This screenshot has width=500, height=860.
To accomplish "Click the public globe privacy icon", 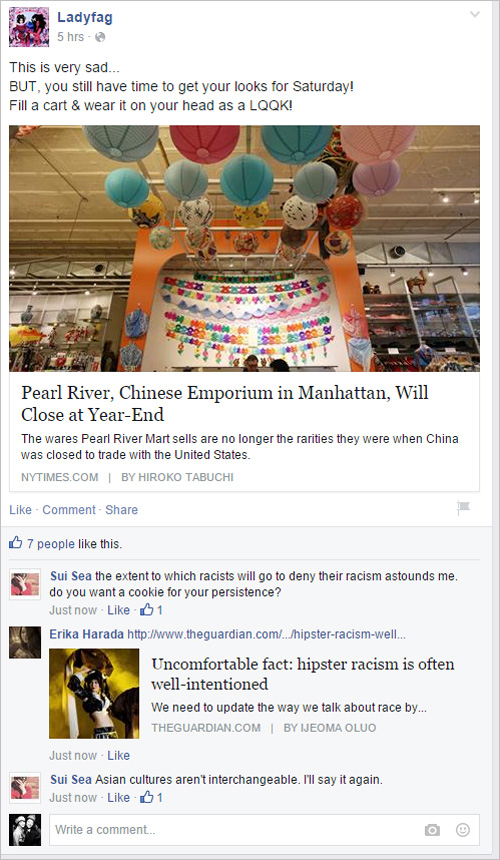I will [x=100, y=37].
